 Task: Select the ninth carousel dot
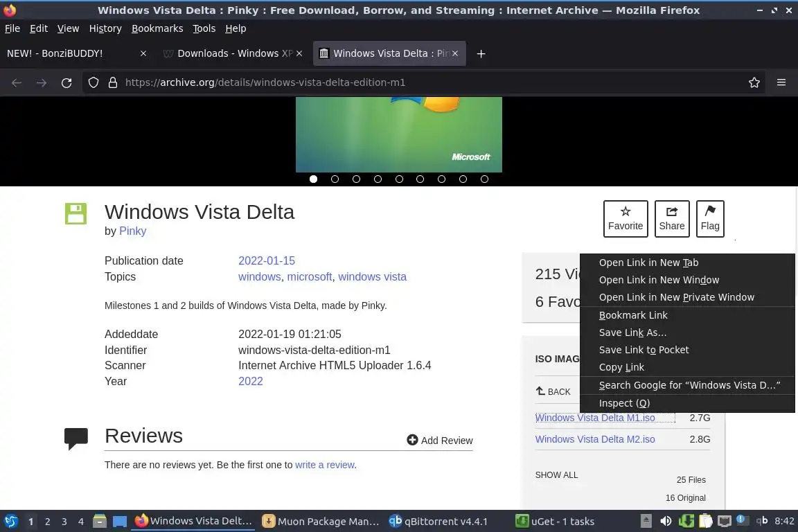coord(484,179)
